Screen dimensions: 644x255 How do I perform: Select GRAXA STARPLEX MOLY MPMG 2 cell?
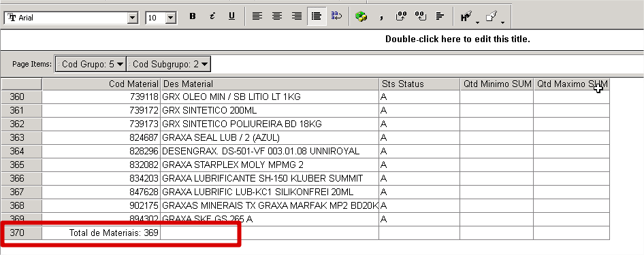tap(270, 165)
